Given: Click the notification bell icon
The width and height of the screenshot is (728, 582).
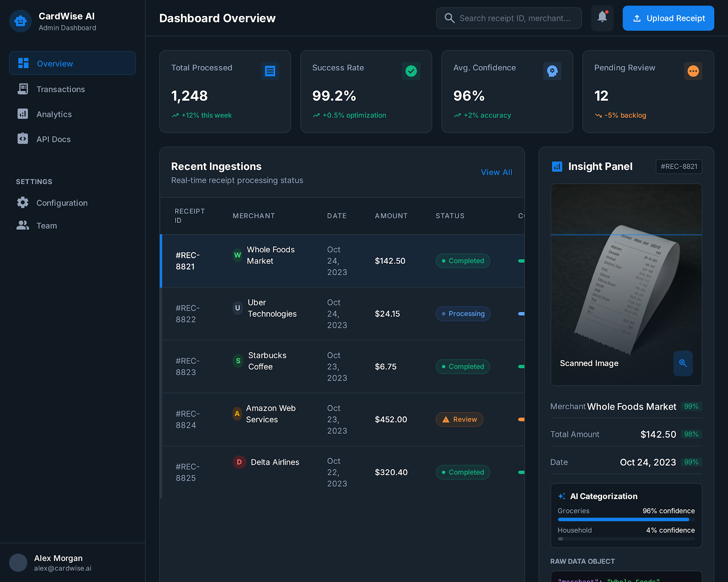Looking at the screenshot, I should coord(602,18).
